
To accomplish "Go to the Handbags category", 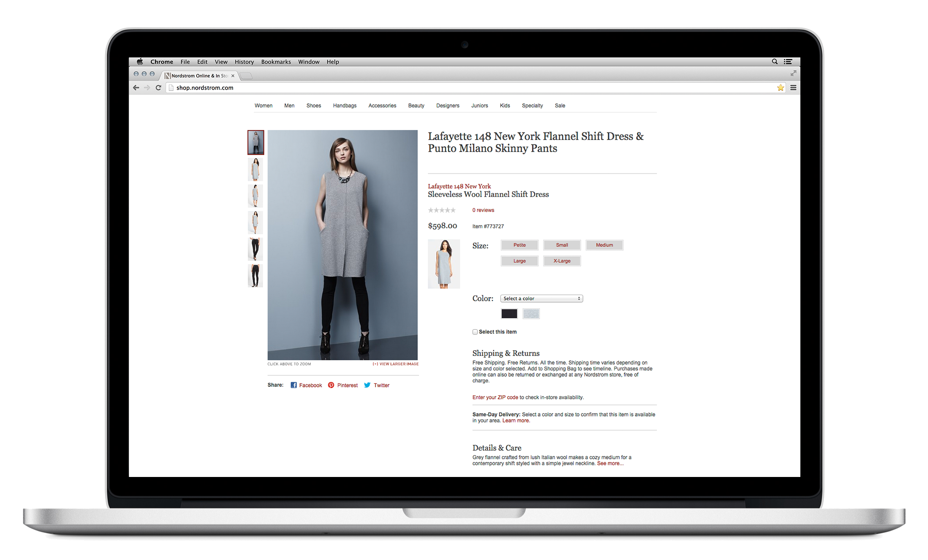I will pos(345,106).
